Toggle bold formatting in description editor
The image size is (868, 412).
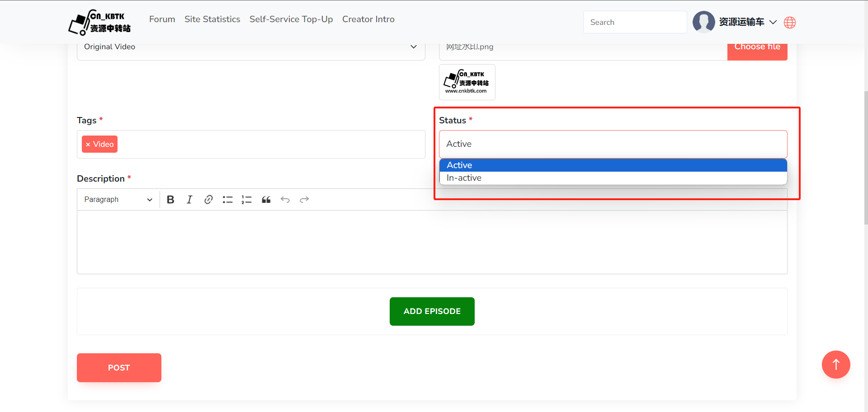point(170,200)
